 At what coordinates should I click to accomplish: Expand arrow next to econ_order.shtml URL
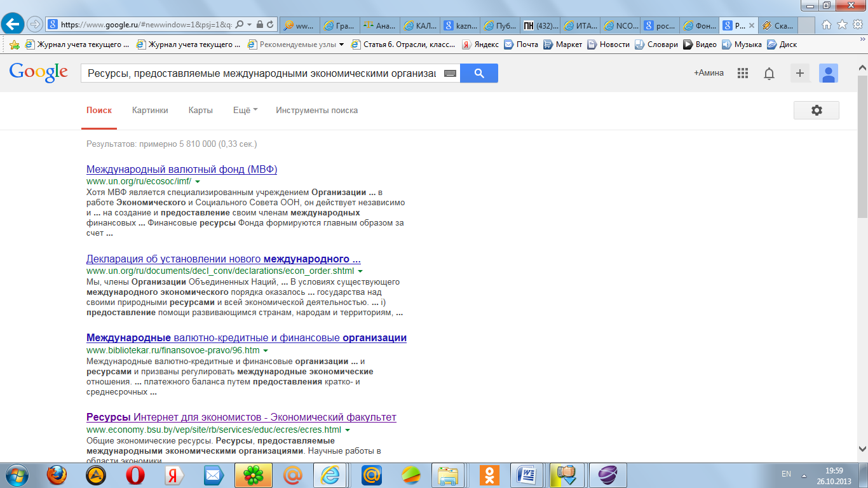[x=360, y=271]
